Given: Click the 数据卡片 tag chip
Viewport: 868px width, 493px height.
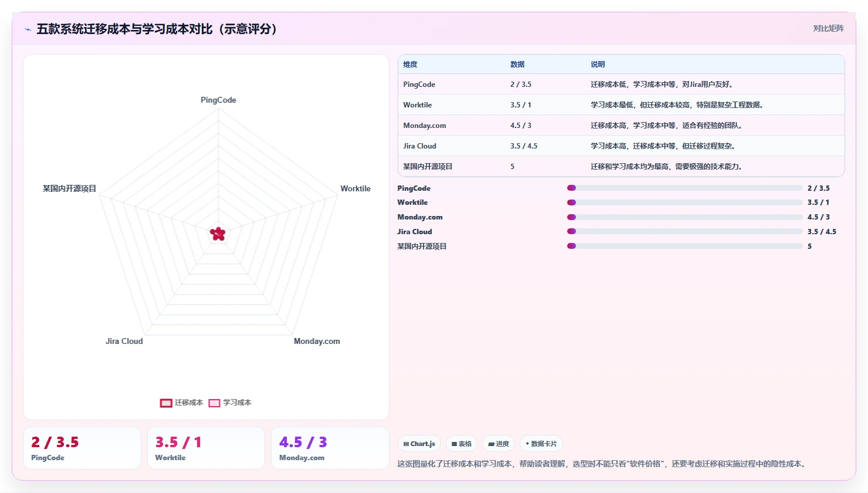Looking at the screenshot, I should (541, 444).
